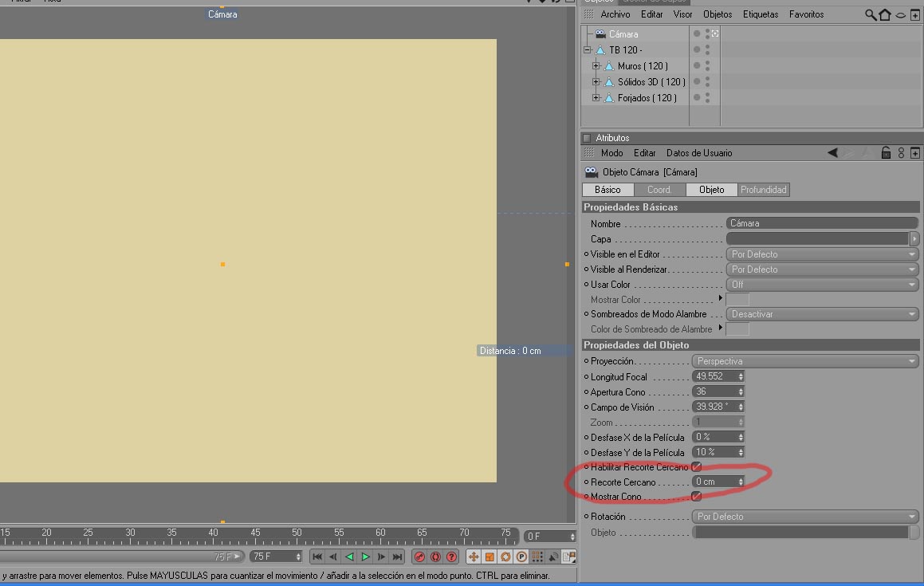The width and height of the screenshot is (924, 586).
Task: Switch to the Profundidad tab
Action: point(764,190)
